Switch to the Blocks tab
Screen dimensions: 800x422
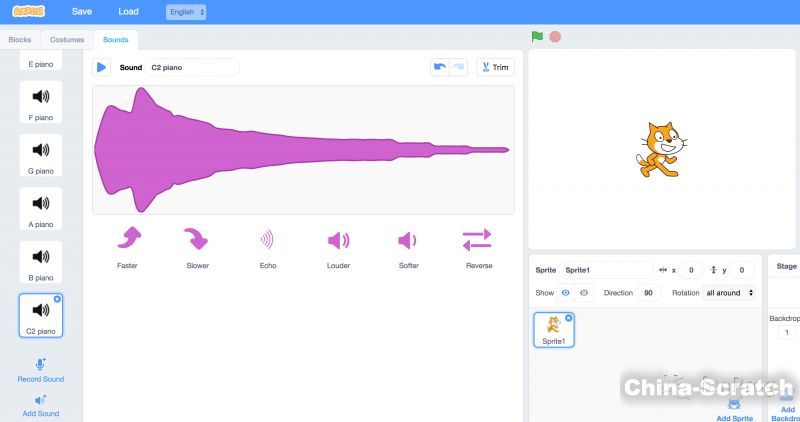[20, 40]
